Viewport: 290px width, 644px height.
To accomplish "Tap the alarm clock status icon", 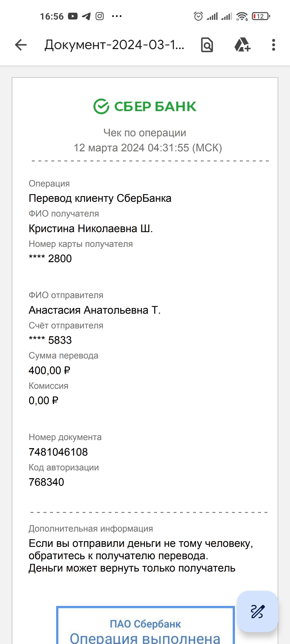I will coord(198,16).
